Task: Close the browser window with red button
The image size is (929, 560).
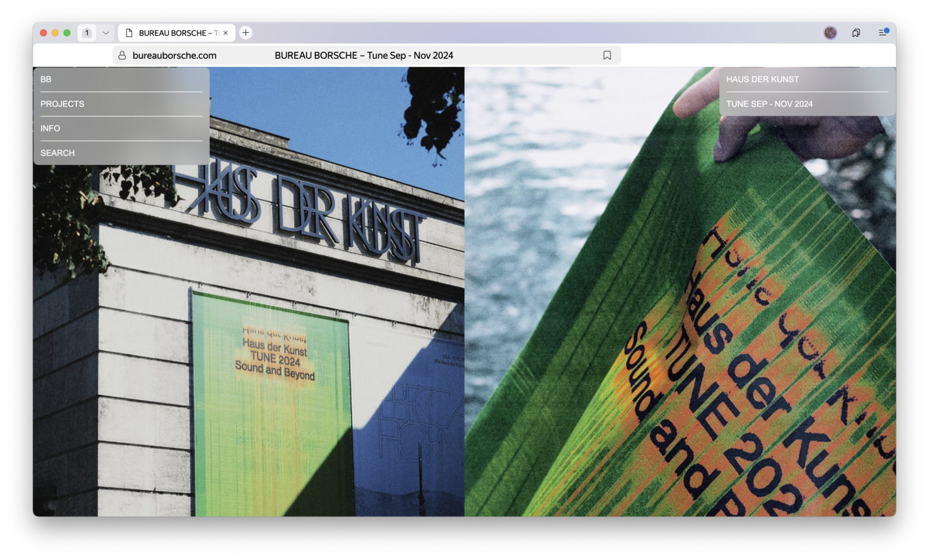Action: [x=43, y=33]
